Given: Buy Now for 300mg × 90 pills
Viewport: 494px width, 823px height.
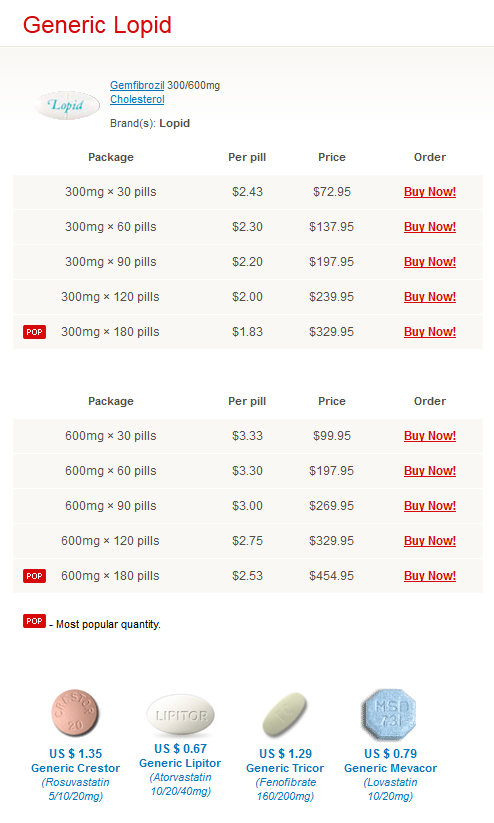Looking at the screenshot, I should (x=430, y=261).
